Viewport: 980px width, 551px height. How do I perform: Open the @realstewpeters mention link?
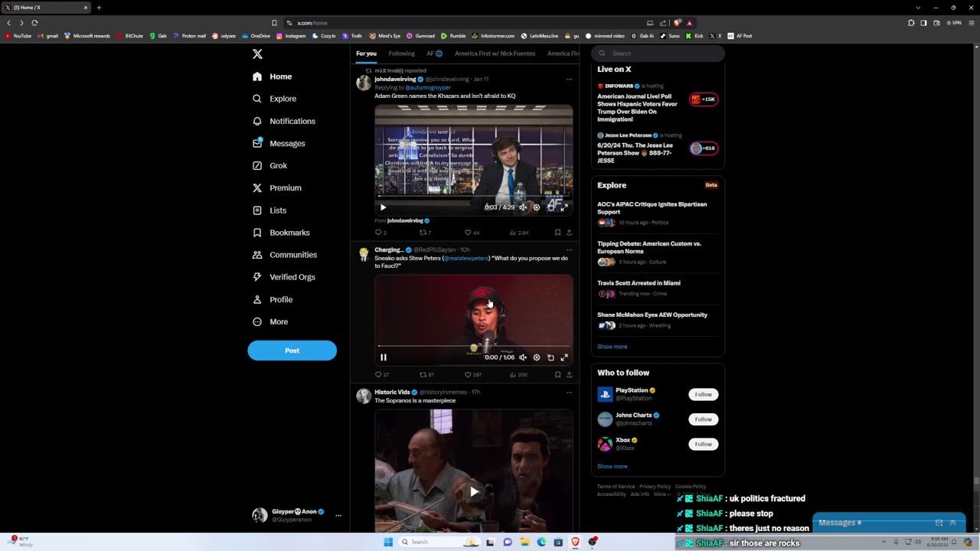click(466, 258)
